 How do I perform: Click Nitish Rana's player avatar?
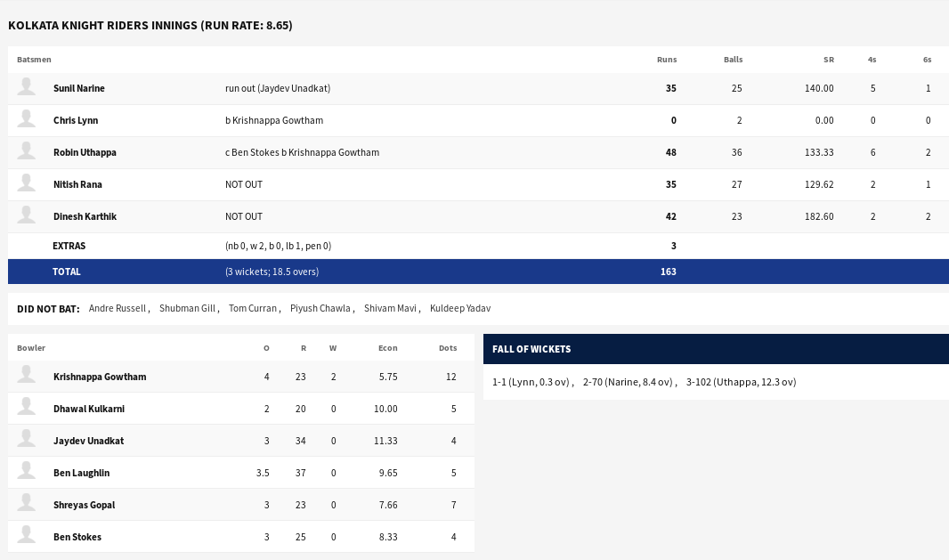pyautogui.click(x=26, y=183)
